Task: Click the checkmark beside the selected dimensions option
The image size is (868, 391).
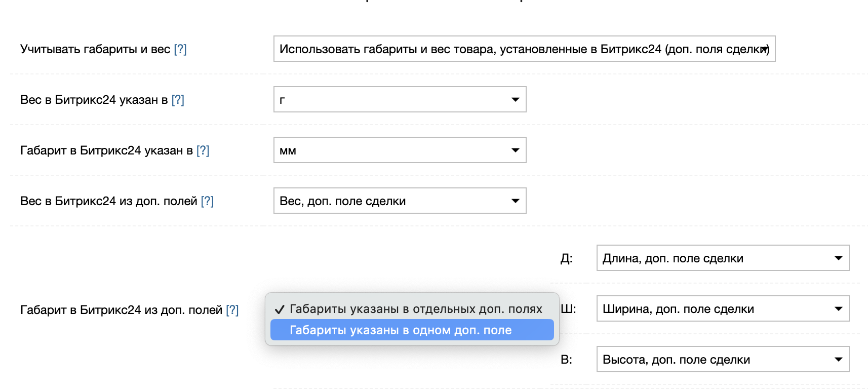Action: point(280,309)
